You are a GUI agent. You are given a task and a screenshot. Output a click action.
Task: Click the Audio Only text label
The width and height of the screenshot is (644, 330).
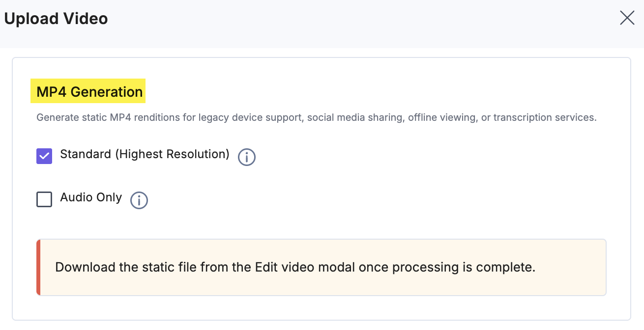point(90,197)
